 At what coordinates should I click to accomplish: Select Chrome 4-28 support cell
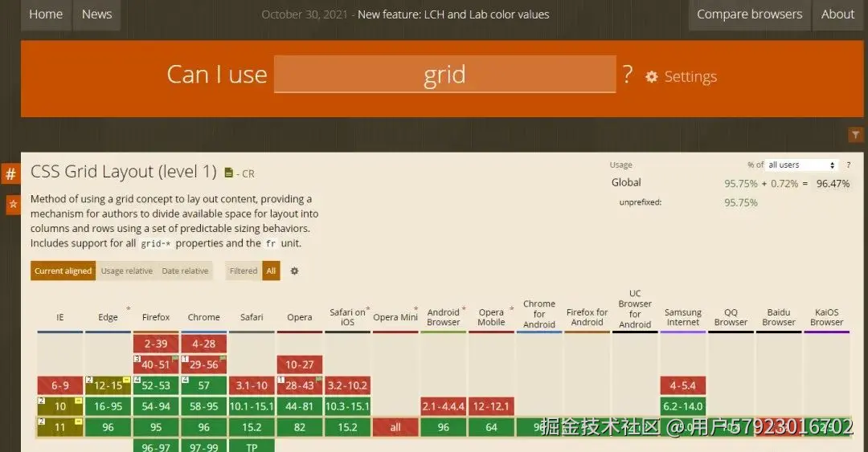[x=203, y=344]
